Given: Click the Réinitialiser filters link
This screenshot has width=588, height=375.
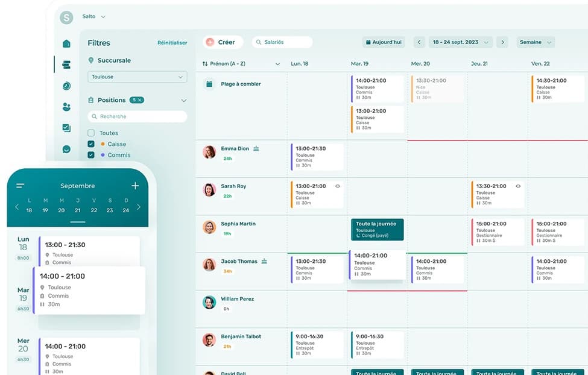Looking at the screenshot, I should (x=172, y=43).
